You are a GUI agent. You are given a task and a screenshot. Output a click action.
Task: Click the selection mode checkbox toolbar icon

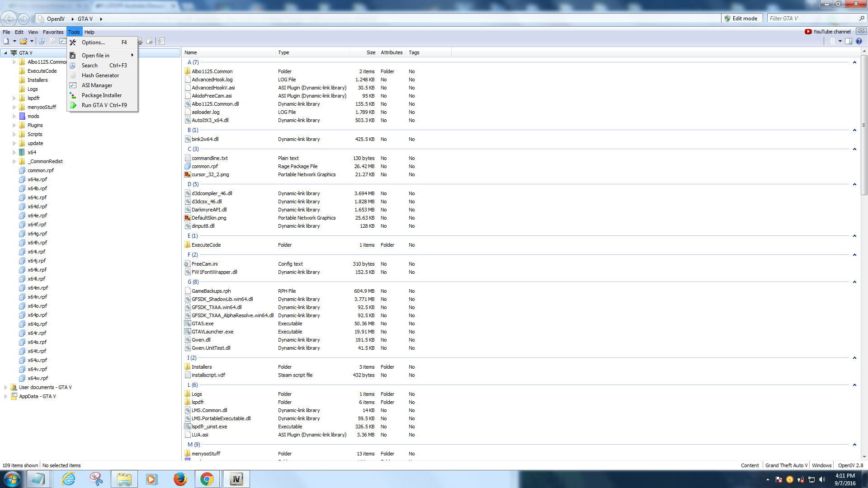(62, 41)
